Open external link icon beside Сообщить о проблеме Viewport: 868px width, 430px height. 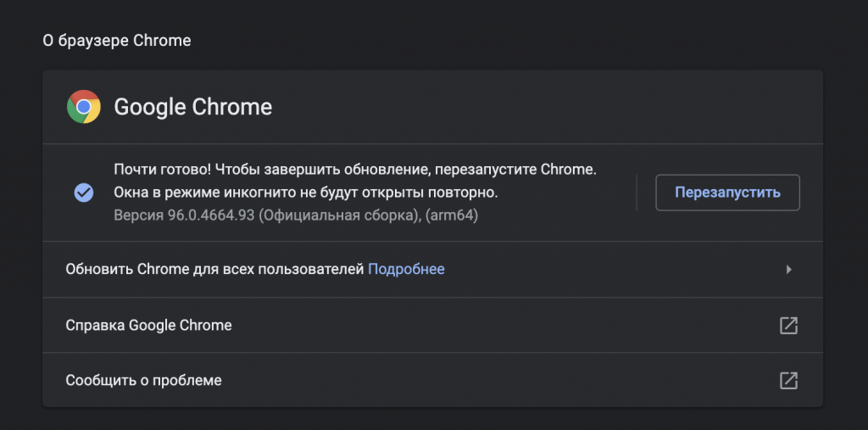point(788,381)
